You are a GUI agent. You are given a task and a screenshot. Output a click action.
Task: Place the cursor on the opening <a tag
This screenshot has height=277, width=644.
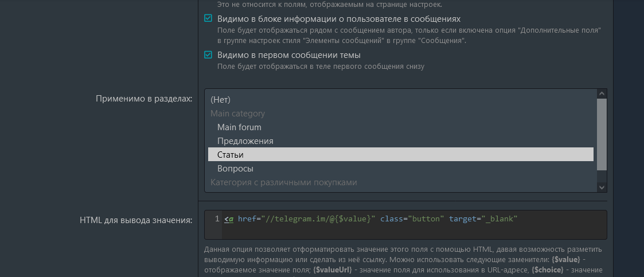229,219
